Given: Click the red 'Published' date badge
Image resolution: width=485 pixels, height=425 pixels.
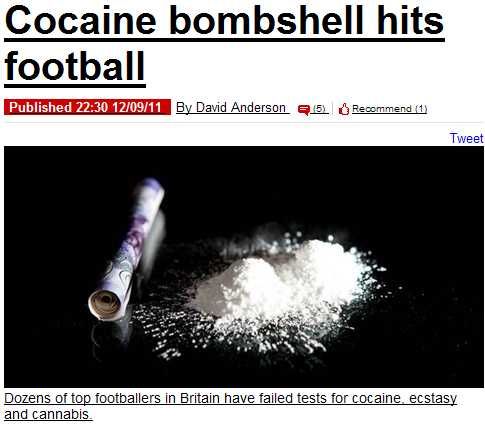Looking at the screenshot, I should coord(87,107).
